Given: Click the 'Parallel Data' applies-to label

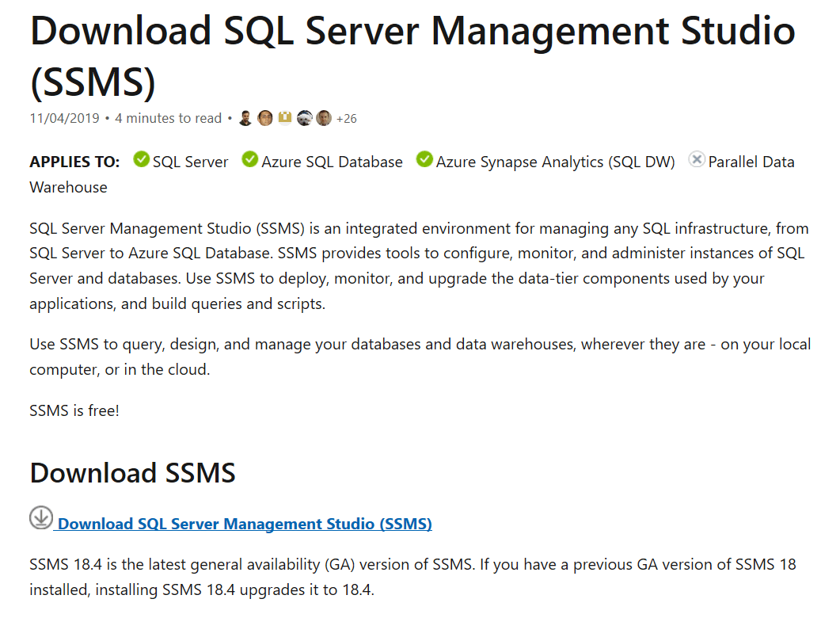Looking at the screenshot, I should click(751, 162).
